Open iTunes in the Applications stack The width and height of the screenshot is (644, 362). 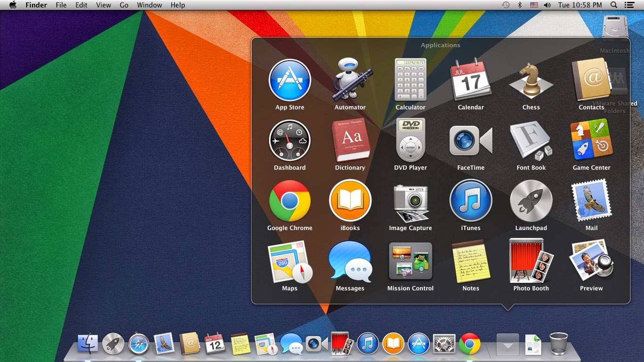click(x=471, y=201)
